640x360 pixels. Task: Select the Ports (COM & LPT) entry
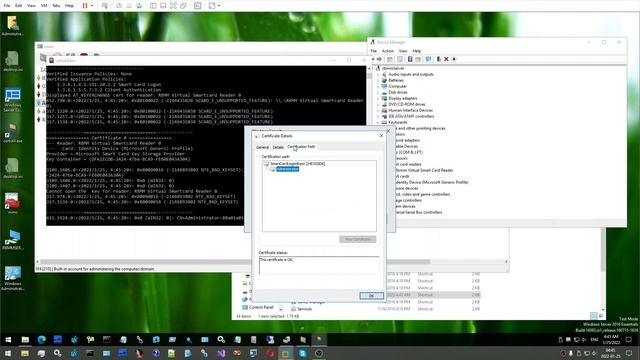[x=409, y=152]
